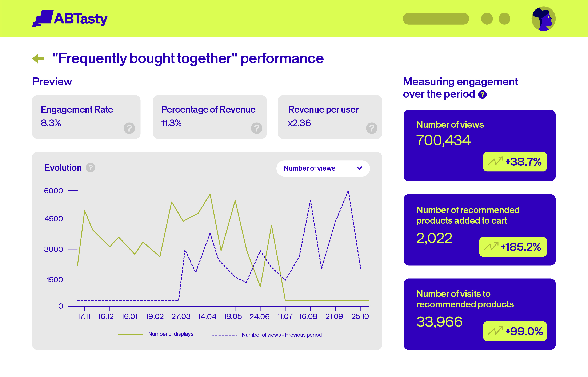This screenshot has width=588, height=377.
Task: Click the header search bar placeholder
Action: coord(436,19)
